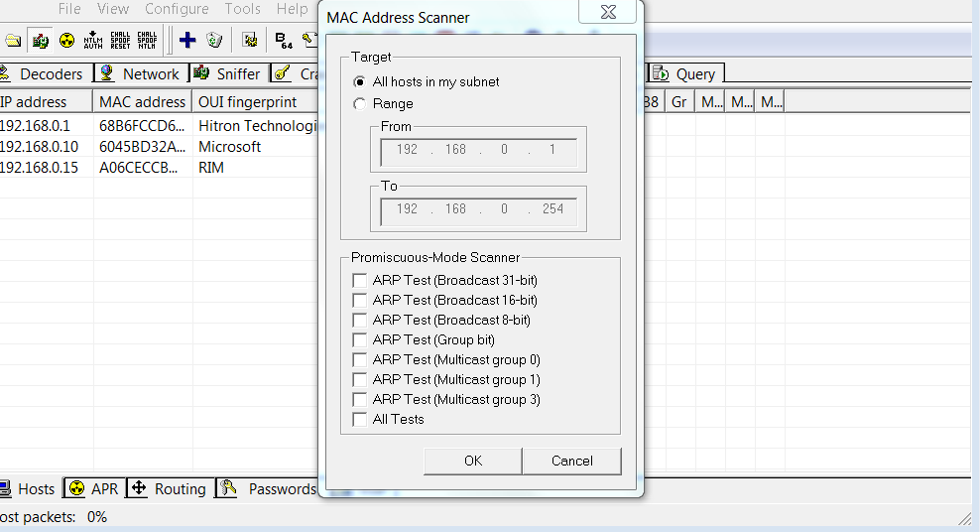Open the APR bottom tab
The image size is (980, 532).
pos(94,489)
